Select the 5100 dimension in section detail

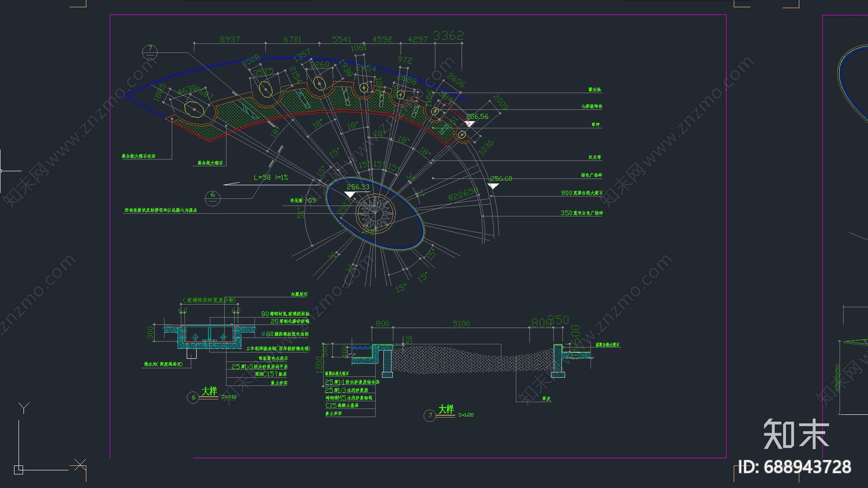(x=461, y=324)
